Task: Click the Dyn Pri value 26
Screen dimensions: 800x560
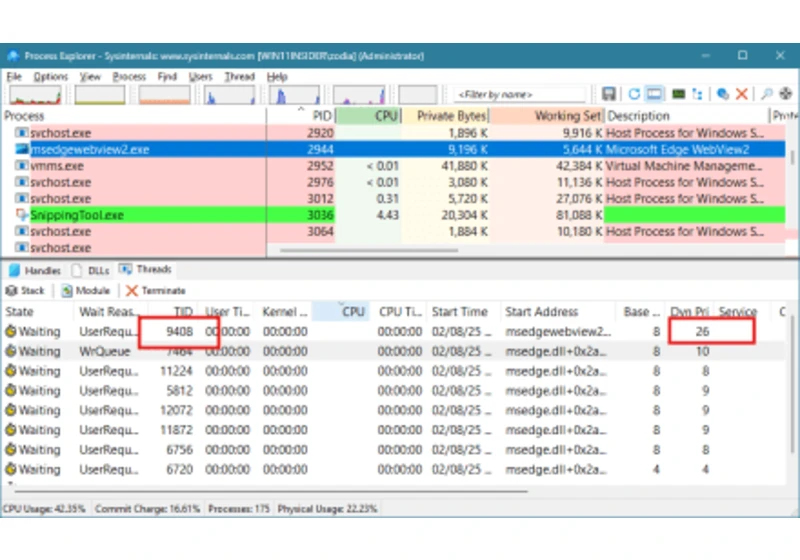Action: coord(703,332)
